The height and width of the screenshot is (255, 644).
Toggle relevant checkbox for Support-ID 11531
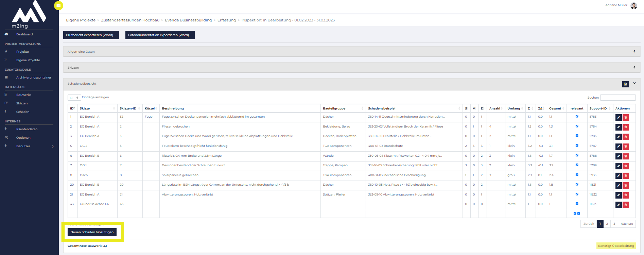coord(577,184)
